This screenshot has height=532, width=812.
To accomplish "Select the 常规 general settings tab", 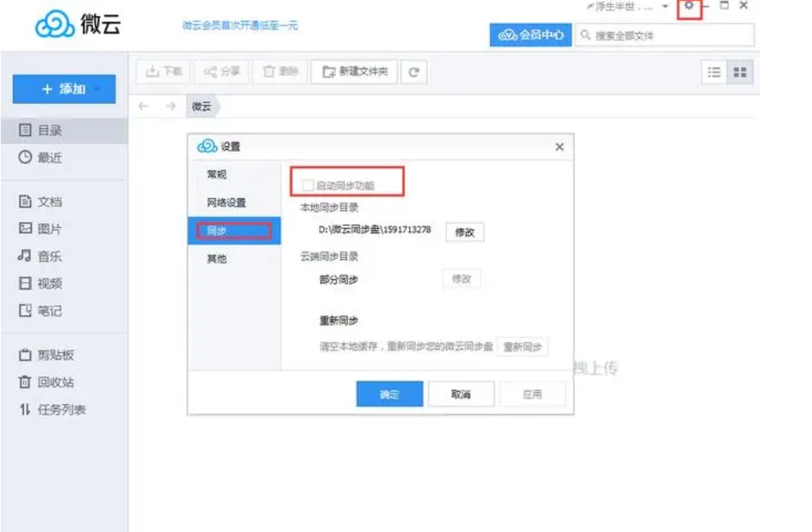I will pyautogui.click(x=217, y=175).
